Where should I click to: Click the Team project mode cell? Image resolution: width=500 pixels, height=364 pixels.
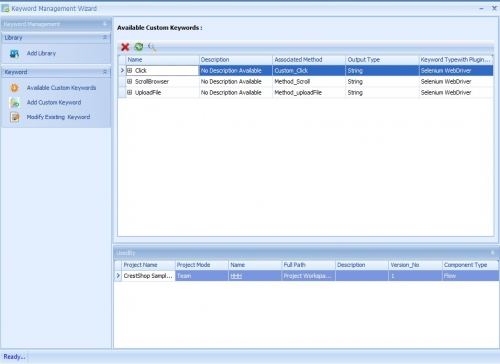tap(202, 276)
